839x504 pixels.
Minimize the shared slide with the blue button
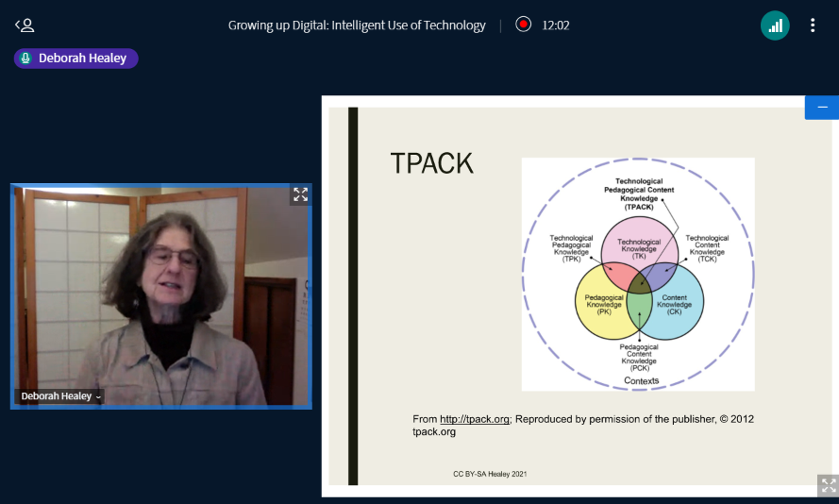tap(822, 108)
